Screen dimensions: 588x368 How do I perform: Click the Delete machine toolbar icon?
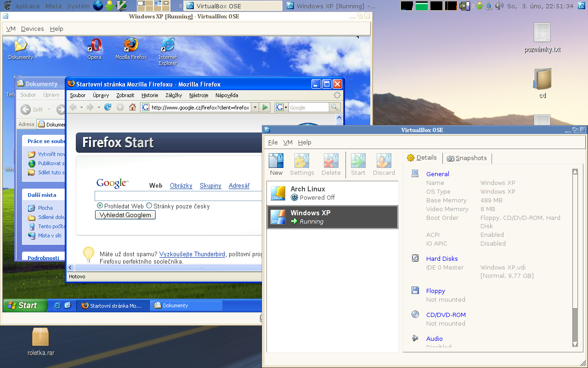pyautogui.click(x=331, y=165)
